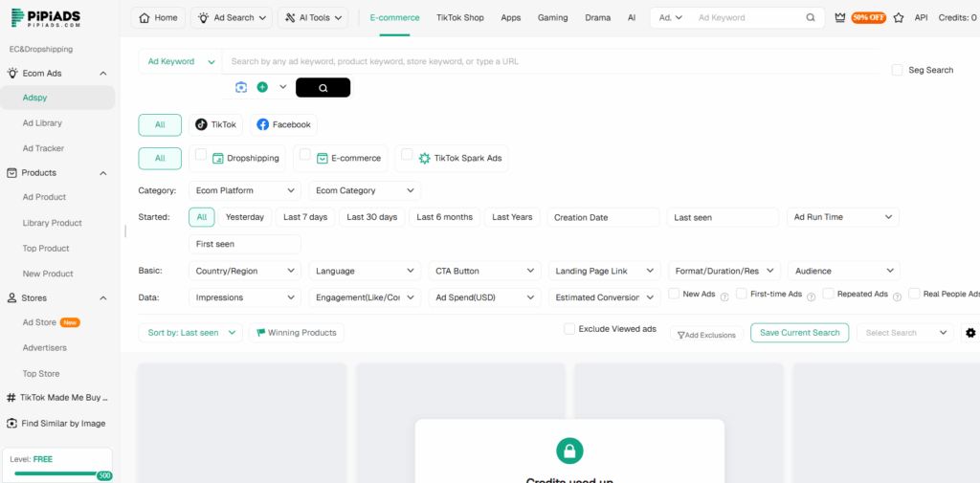
Task: Click Save Current Search
Action: tap(799, 333)
